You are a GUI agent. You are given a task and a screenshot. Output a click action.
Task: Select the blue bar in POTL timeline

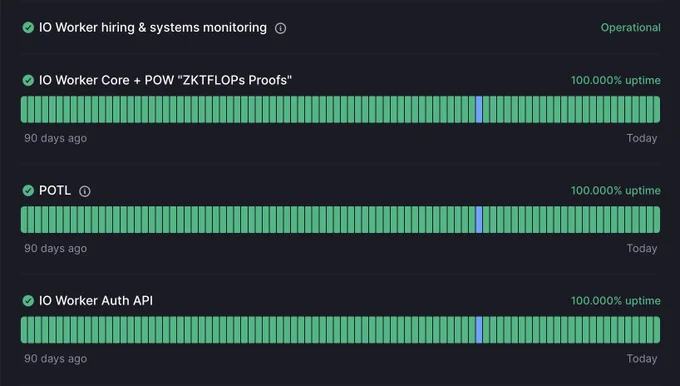click(x=479, y=219)
